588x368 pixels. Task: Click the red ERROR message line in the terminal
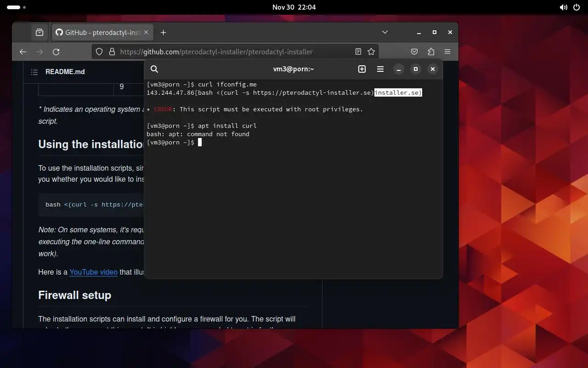click(255, 109)
